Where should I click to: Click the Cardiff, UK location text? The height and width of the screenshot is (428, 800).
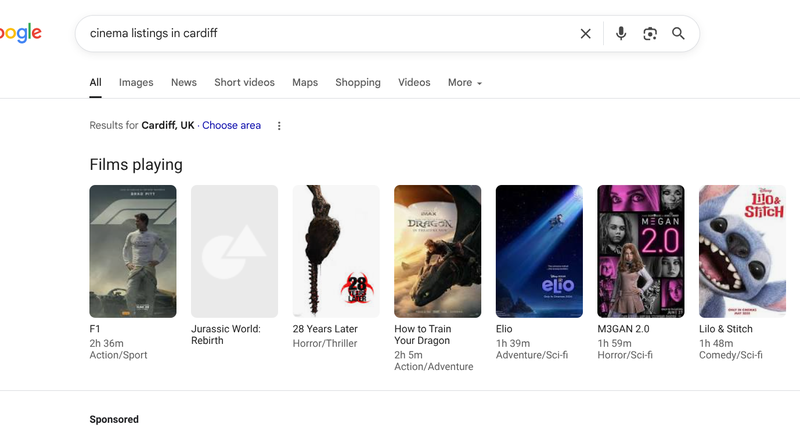pyautogui.click(x=168, y=125)
